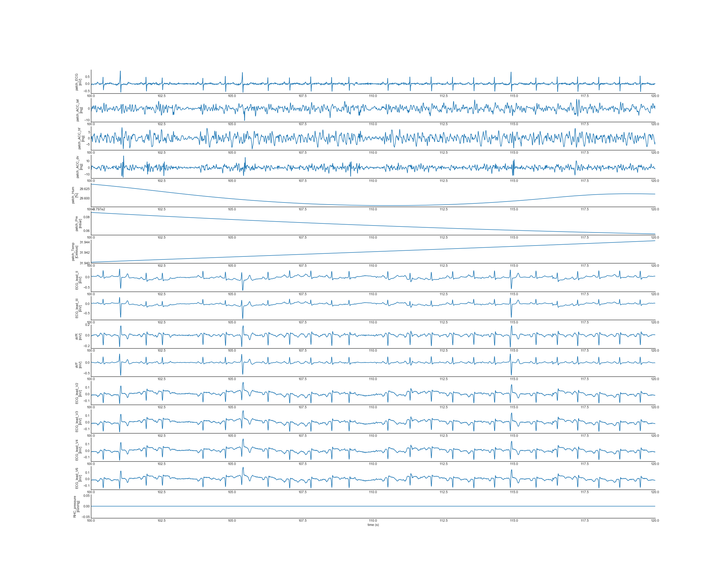Screen dimensions: 728x582
Task: Click the 0.797e2 offset text on patch_Pre
Action: coord(99,209)
